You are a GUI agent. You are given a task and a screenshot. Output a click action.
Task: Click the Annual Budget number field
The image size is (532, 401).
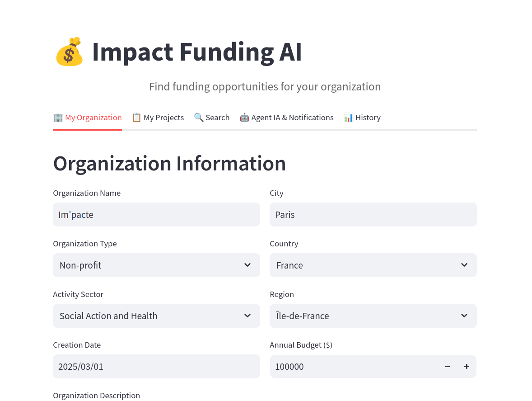click(x=352, y=366)
